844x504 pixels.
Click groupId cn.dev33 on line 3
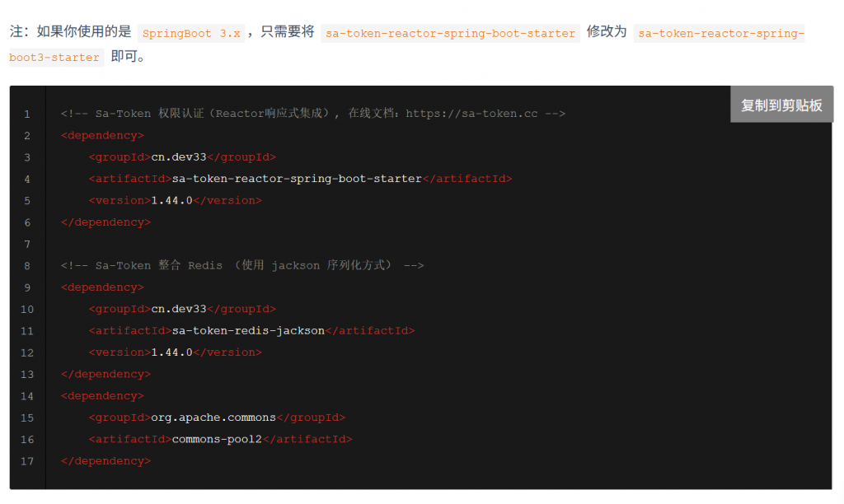point(179,157)
